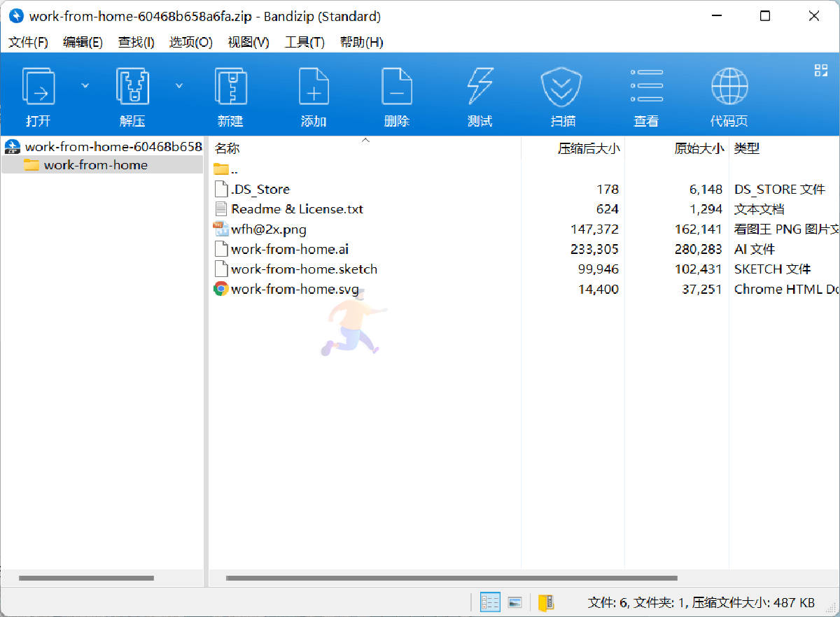The height and width of the screenshot is (617, 840).
Task: Click the yellow archive info icon in status bar
Action: (x=546, y=602)
